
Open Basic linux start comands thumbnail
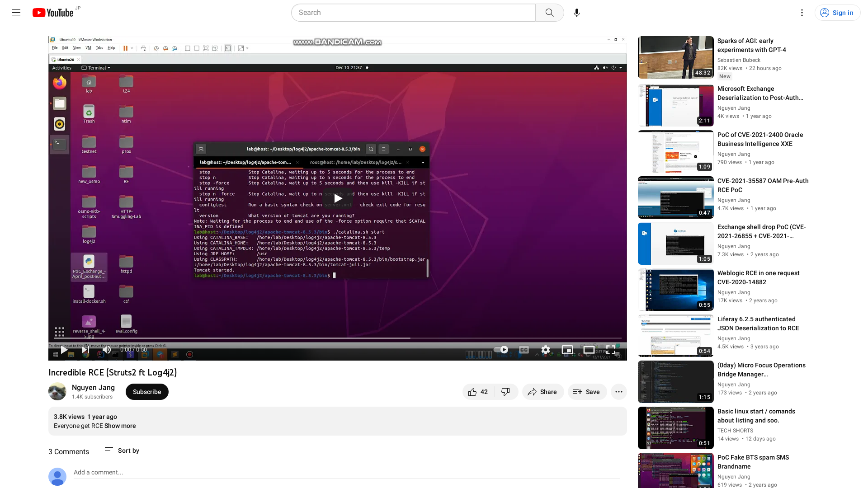[675, 428]
